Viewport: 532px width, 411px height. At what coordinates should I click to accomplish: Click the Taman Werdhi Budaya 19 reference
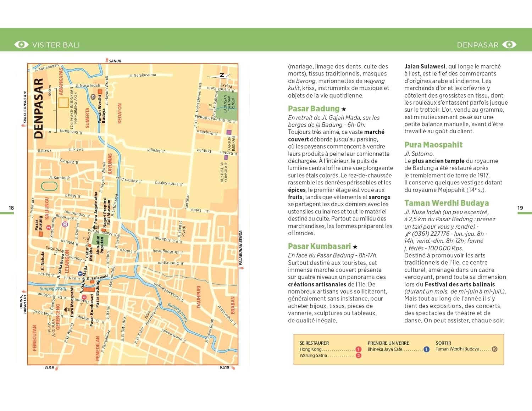click(495, 349)
